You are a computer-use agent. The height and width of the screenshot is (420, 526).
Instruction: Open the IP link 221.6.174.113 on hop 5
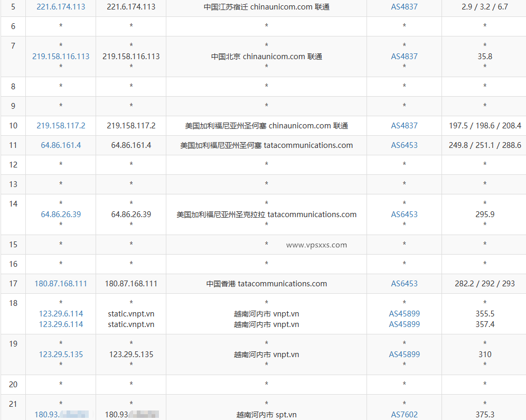coord(60,7)
